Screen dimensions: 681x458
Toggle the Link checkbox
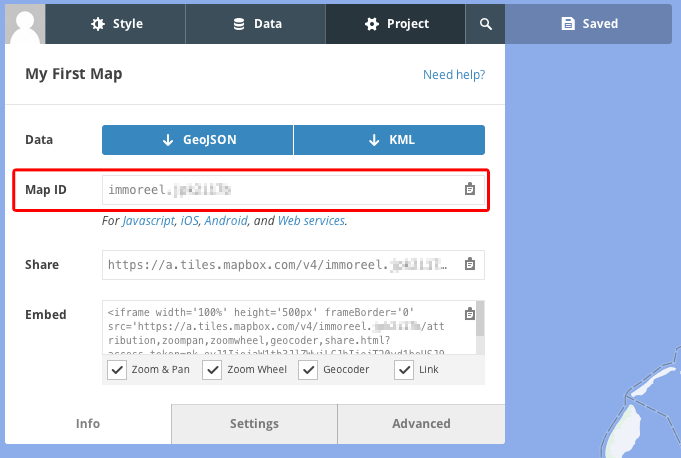click(404, 370)
